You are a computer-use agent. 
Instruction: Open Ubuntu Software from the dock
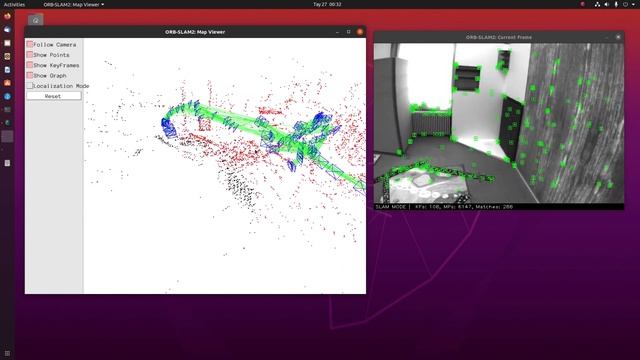(7, 83)
